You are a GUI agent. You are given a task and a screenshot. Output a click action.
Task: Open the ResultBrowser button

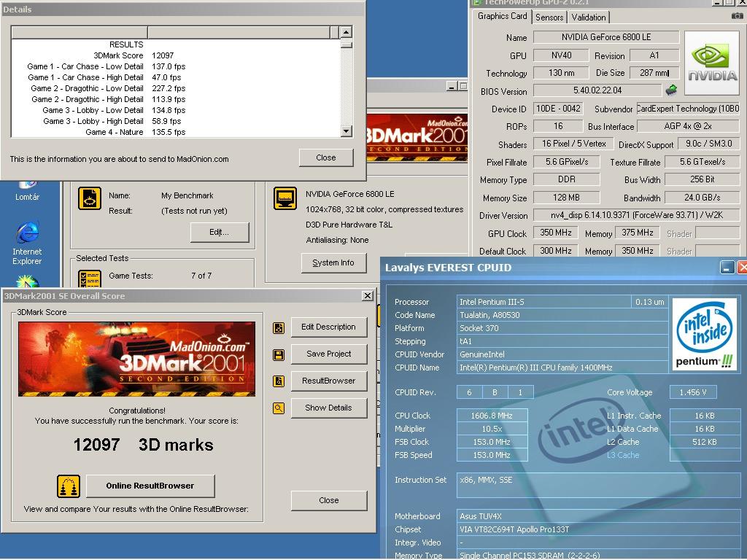click(x=329, y=381)
